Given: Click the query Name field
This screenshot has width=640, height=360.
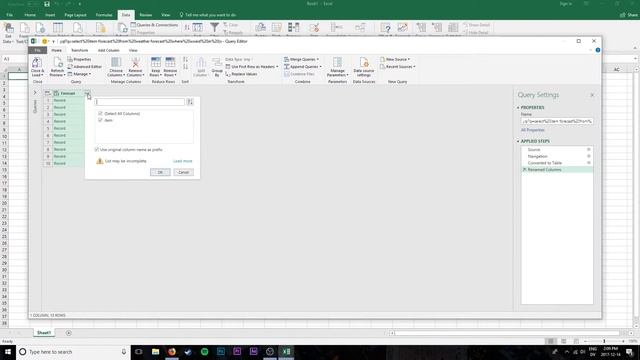Looking at the screenshot, I should tap(557, 121).
